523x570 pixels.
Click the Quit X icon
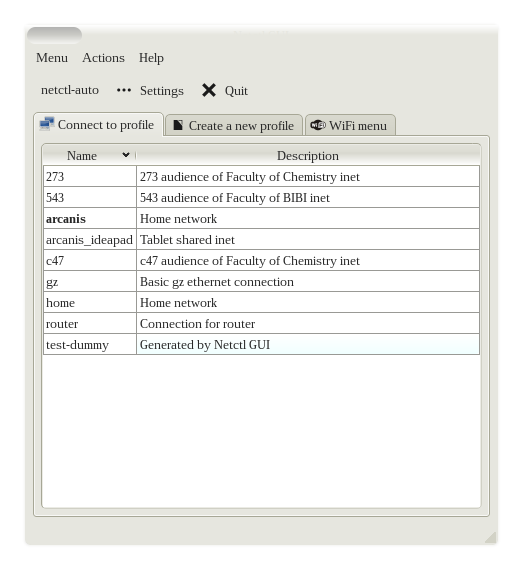tap(209, 90)
